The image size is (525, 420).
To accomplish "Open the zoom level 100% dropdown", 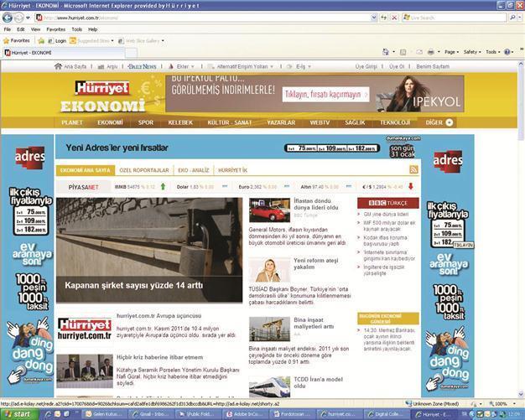I will pyautogui.click(x=516, y=404).
